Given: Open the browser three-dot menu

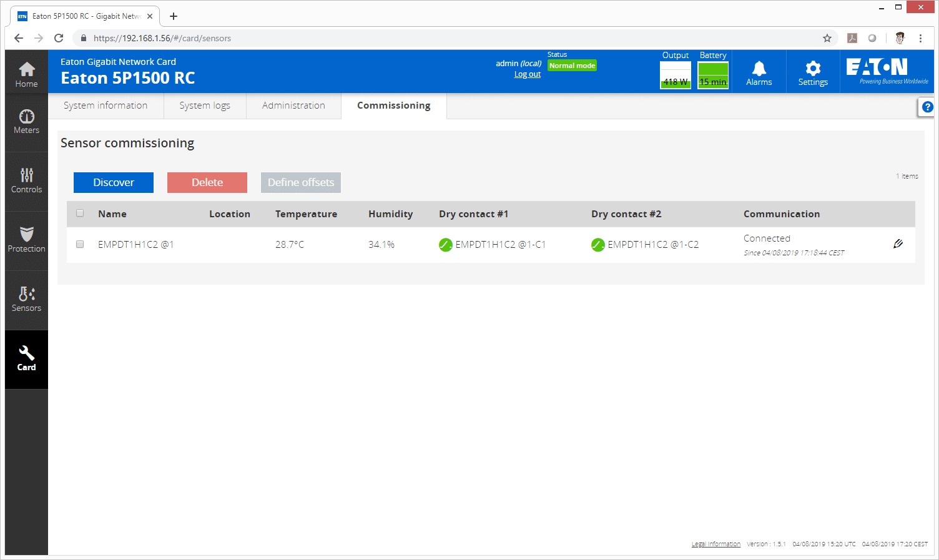Looking at the screenshot, I should point(920,38).
